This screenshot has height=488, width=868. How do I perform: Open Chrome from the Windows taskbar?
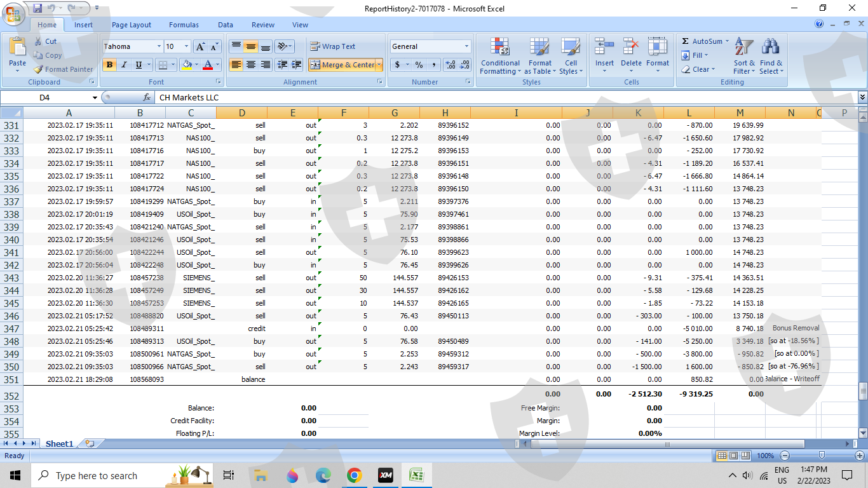354,475
